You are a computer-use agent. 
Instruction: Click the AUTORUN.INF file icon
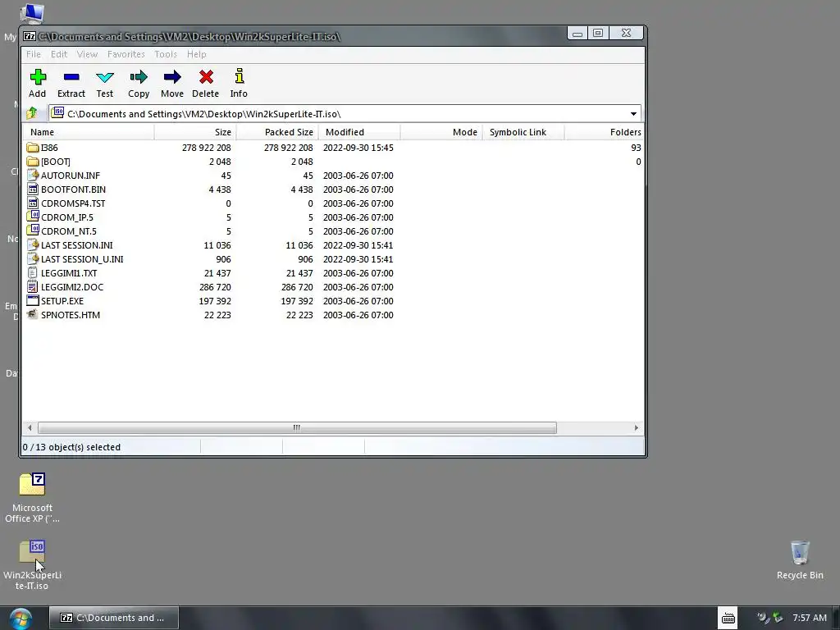(33, 176)
